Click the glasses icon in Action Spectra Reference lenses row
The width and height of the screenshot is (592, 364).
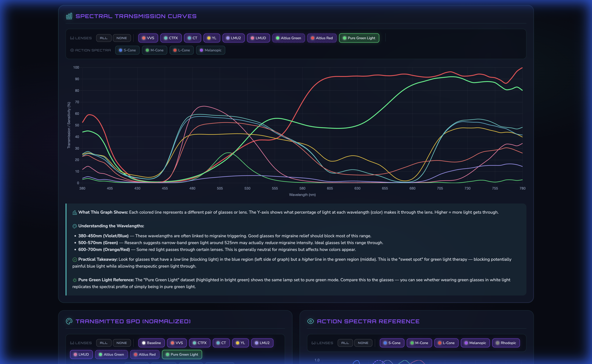(x=313, y=343)
